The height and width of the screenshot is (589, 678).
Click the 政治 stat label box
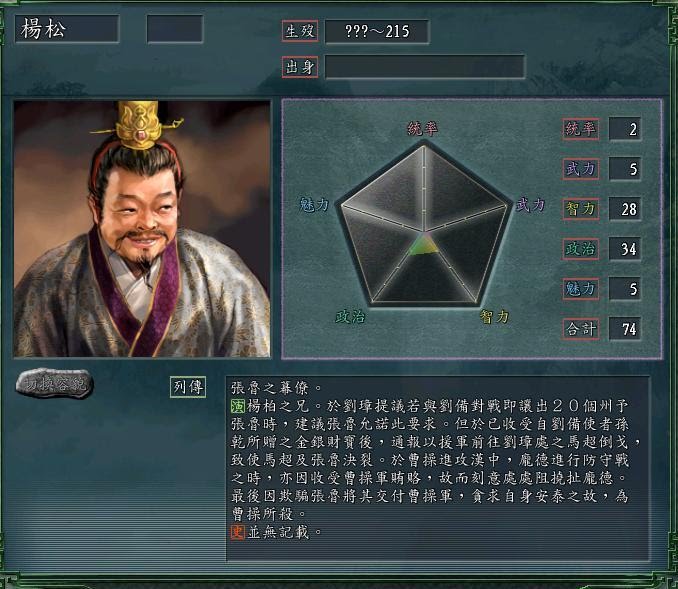click(x=581, y=249)
